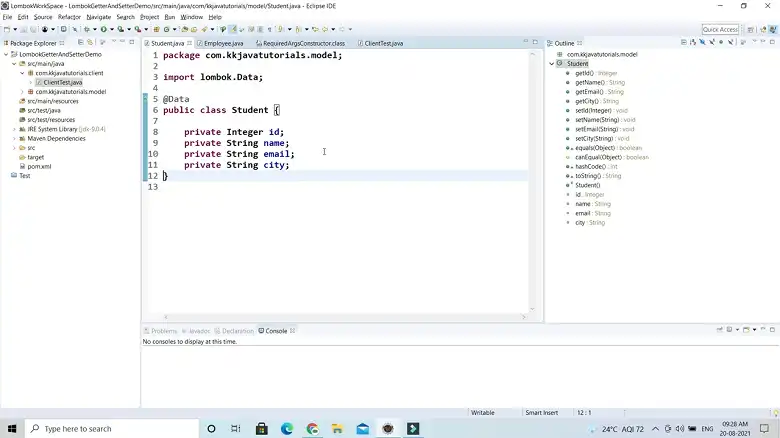Toggle Hide Fields in Outline view
The width and height of the screenshot is (780, 438).
(702, 42)
